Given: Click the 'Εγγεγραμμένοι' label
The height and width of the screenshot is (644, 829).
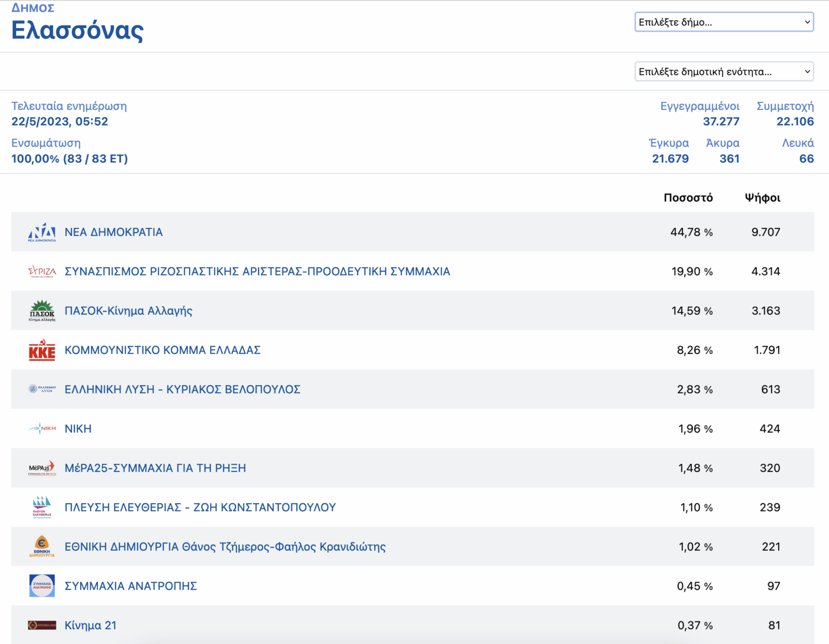Looking at the screenshot, I should tap(700, 106).
